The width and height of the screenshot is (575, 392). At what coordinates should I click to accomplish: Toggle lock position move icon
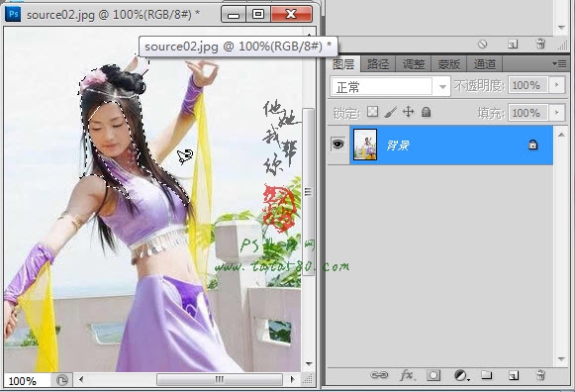tap(408, 112)
